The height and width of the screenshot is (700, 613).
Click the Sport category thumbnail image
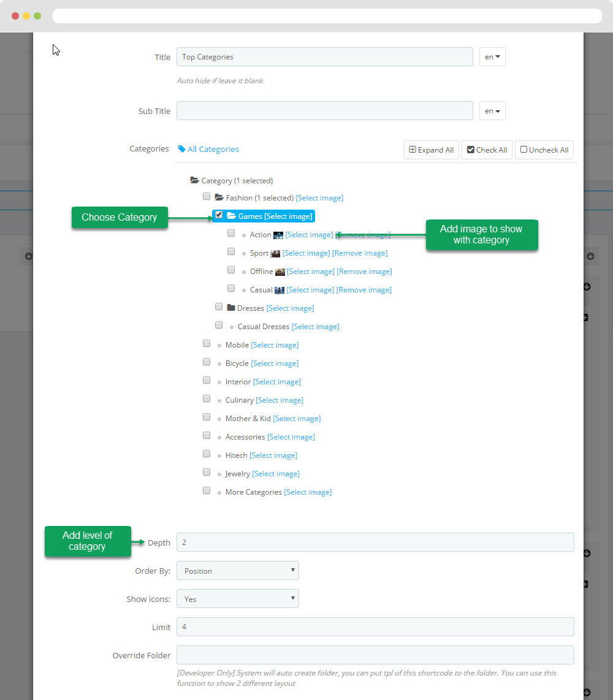pos(275,254)
